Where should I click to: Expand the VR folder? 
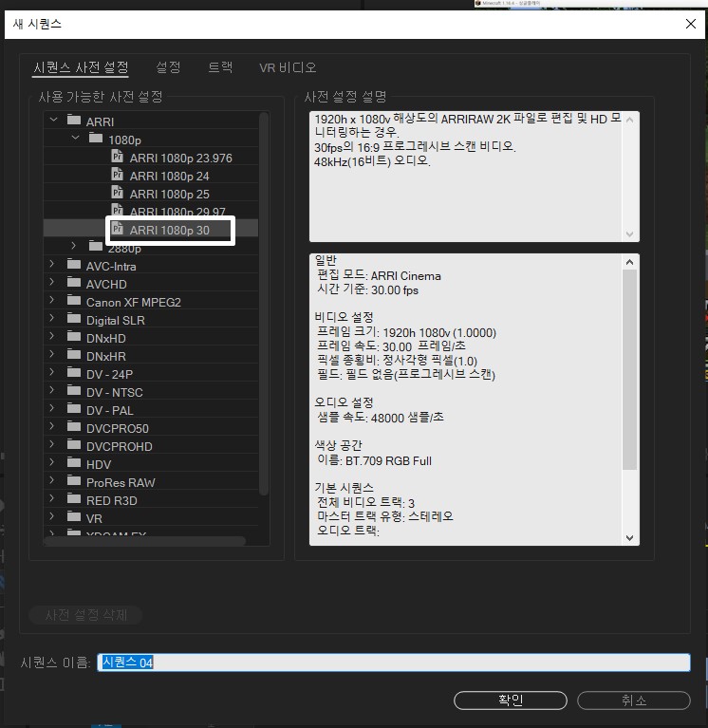pyautogui.click(x=51, y=516)
